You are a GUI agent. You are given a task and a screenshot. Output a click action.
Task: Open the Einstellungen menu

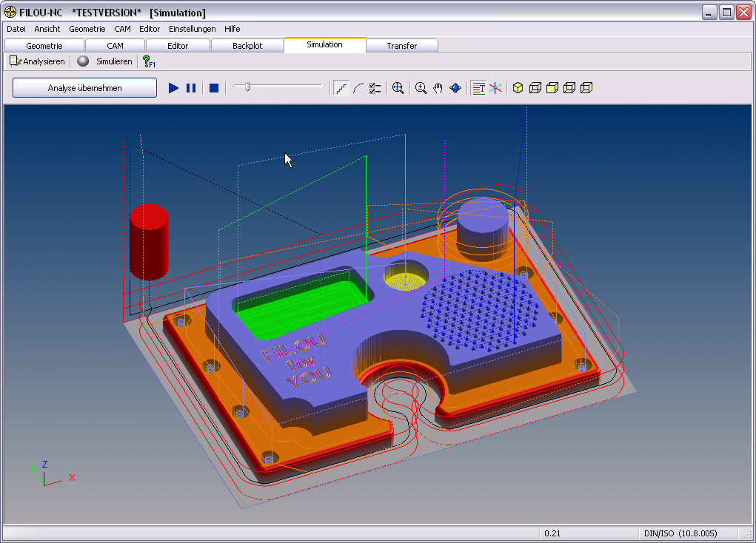tap(192, 29)
